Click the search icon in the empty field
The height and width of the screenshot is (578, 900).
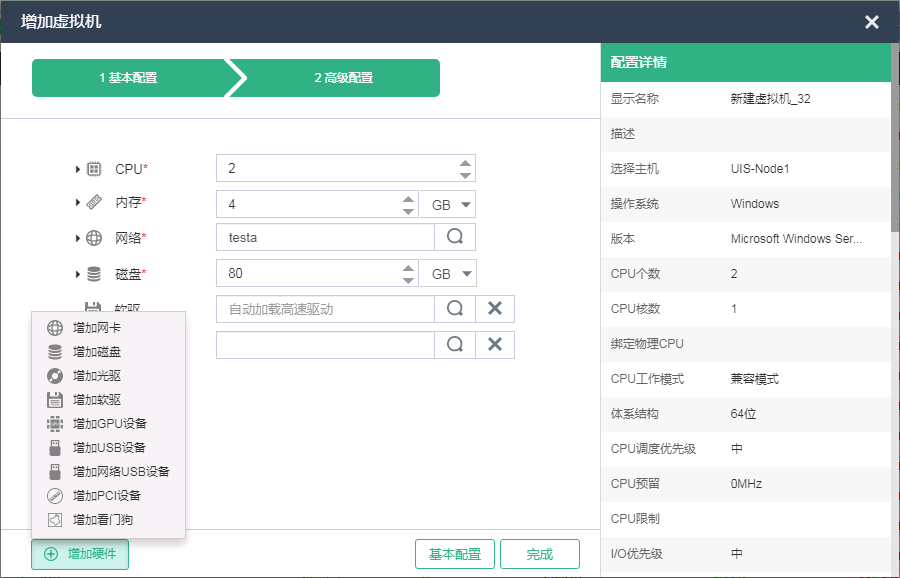454,345
